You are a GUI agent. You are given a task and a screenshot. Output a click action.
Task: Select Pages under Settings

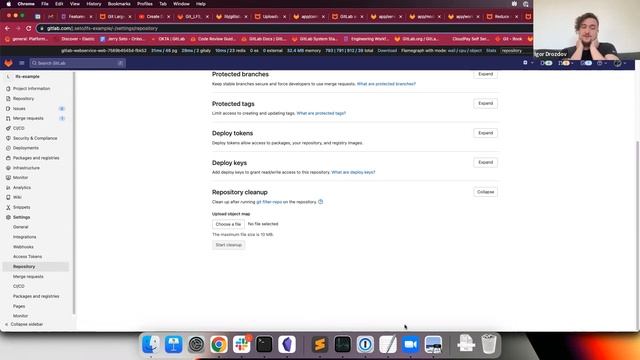[x=19, y=306]
